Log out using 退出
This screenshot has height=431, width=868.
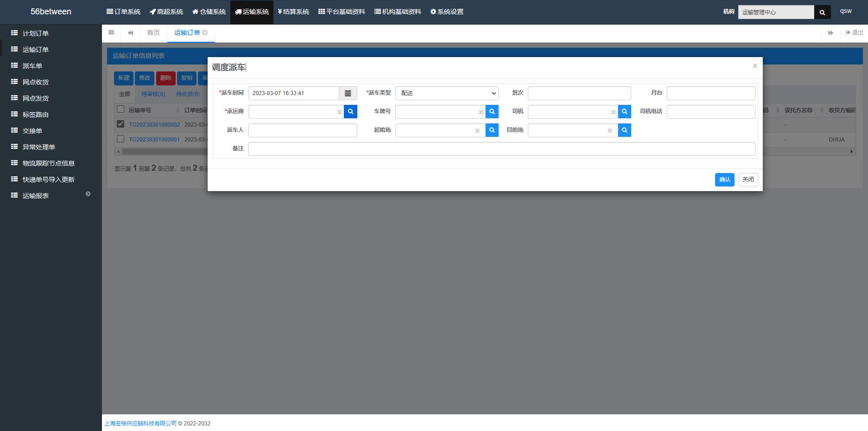[x=854, y=32]
